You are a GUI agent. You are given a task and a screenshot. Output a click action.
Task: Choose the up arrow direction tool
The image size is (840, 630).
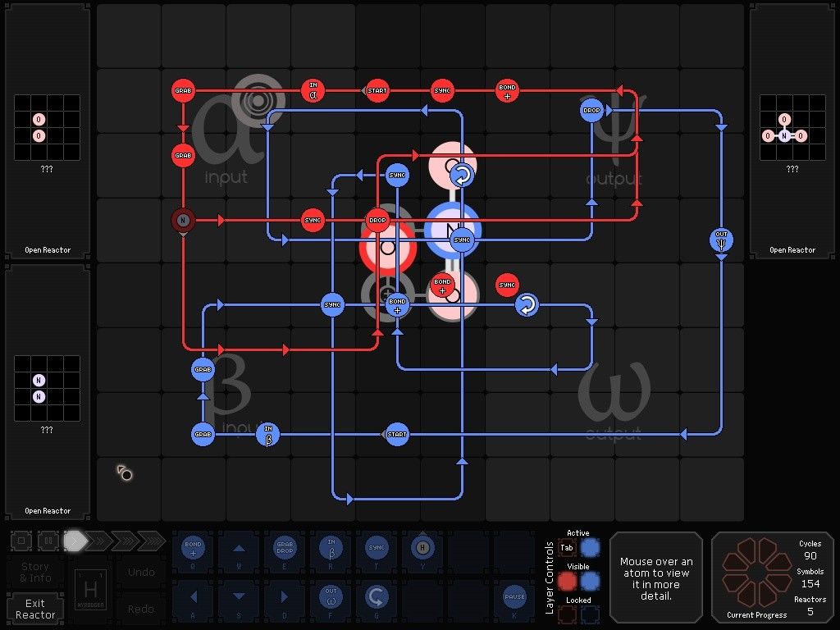[x=239, y=549]
